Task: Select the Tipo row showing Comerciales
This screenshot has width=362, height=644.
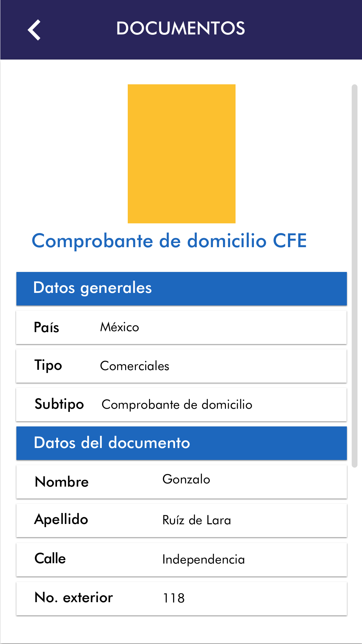Action: 181,366
